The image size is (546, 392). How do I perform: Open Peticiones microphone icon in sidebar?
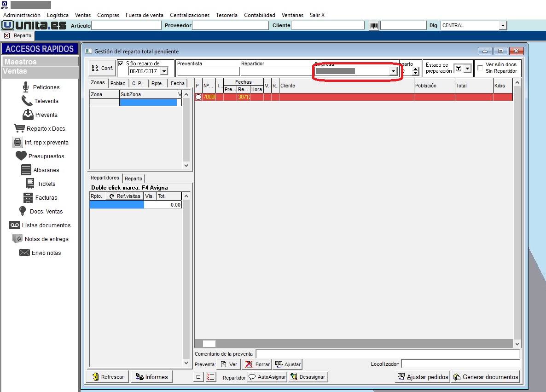tap(26, 87)
